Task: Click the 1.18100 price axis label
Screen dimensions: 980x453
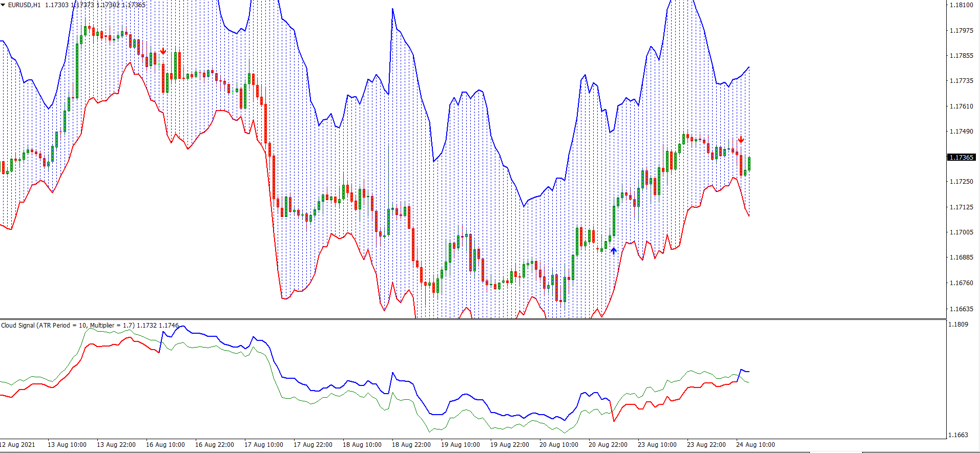Action: (x=961, y=5)
